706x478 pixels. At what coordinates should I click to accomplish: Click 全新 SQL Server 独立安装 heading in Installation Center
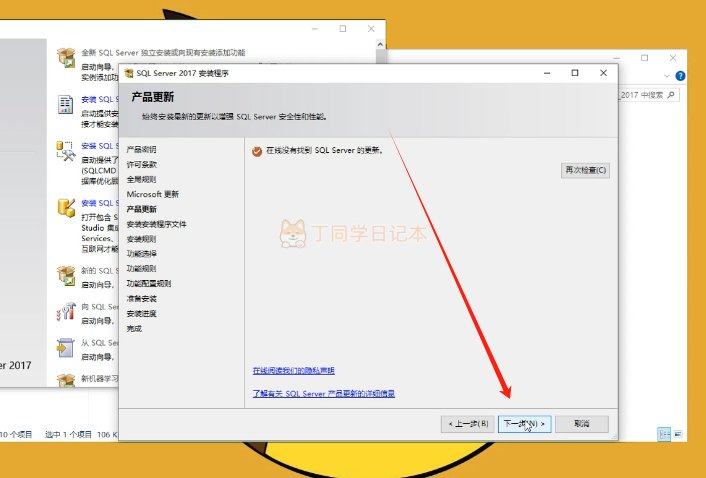[x=163, y=53]
